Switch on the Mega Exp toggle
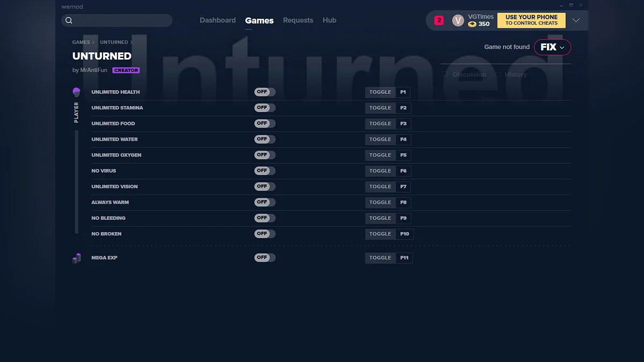Image resolution: width=644 pixels, height=362 pixels. (265, 258)
